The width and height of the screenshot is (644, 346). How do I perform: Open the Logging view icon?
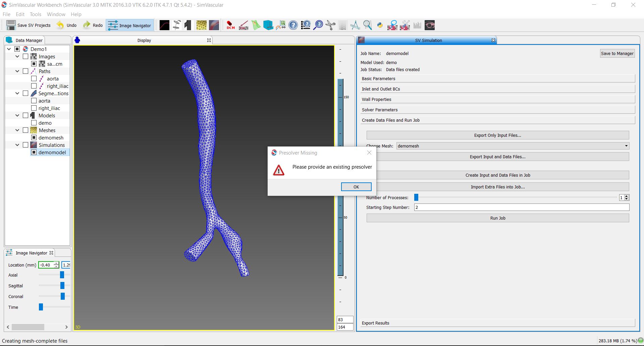coord(342,25)
